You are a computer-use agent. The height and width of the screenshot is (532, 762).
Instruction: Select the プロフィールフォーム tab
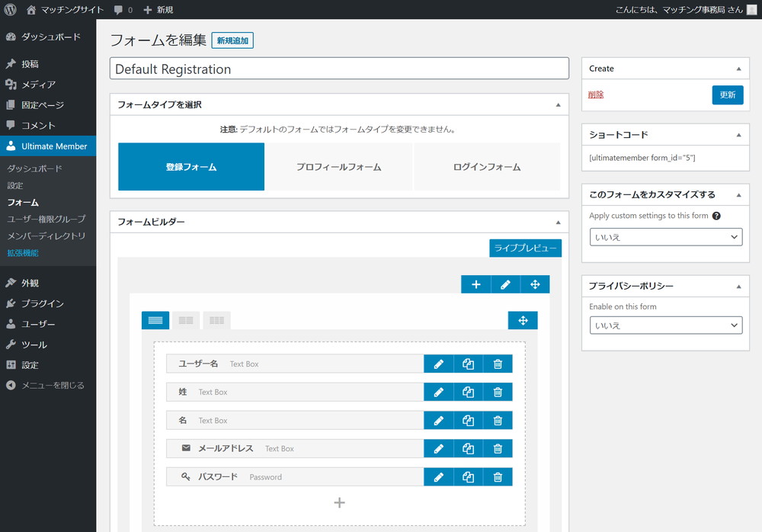coord(339,167)
